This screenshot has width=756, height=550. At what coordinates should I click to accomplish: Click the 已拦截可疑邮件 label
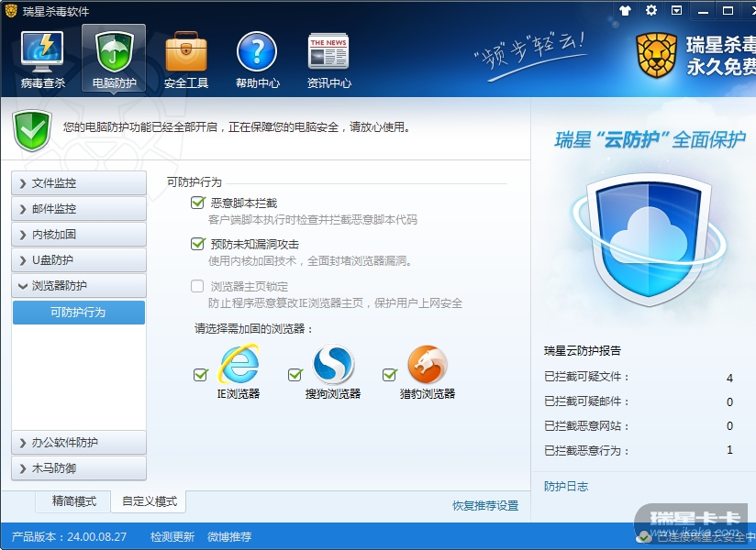[585, 401]
